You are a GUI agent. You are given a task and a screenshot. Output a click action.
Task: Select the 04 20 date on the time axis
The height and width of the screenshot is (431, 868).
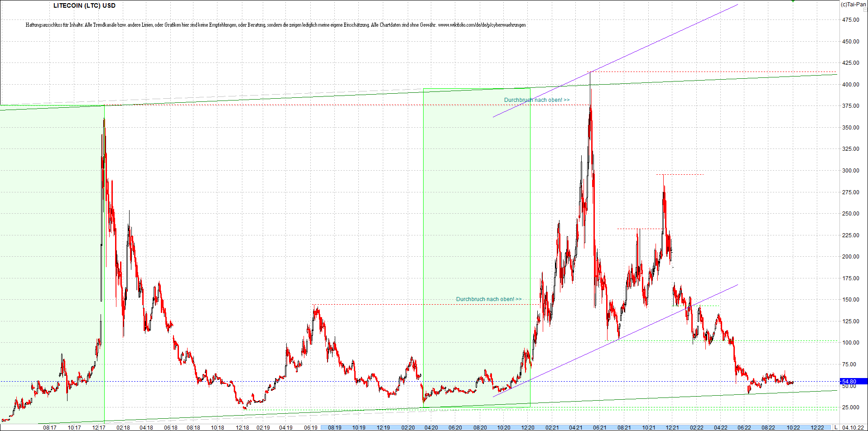click(x=431, y=427)
